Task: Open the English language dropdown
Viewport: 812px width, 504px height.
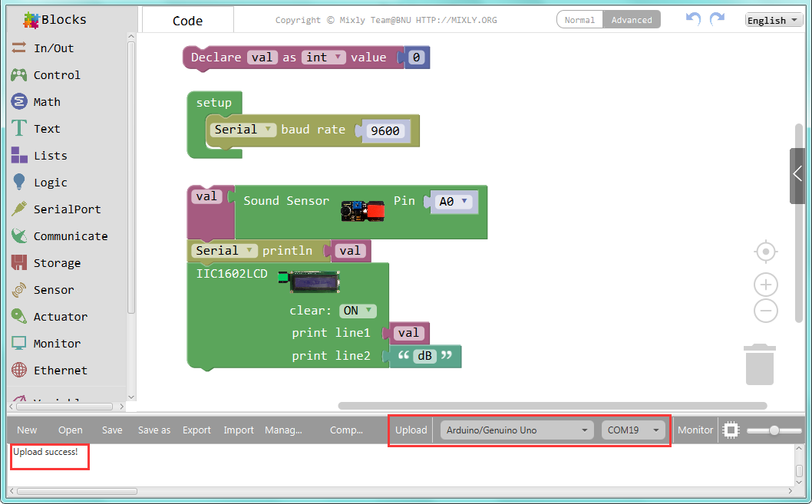Action: point(774,20)
